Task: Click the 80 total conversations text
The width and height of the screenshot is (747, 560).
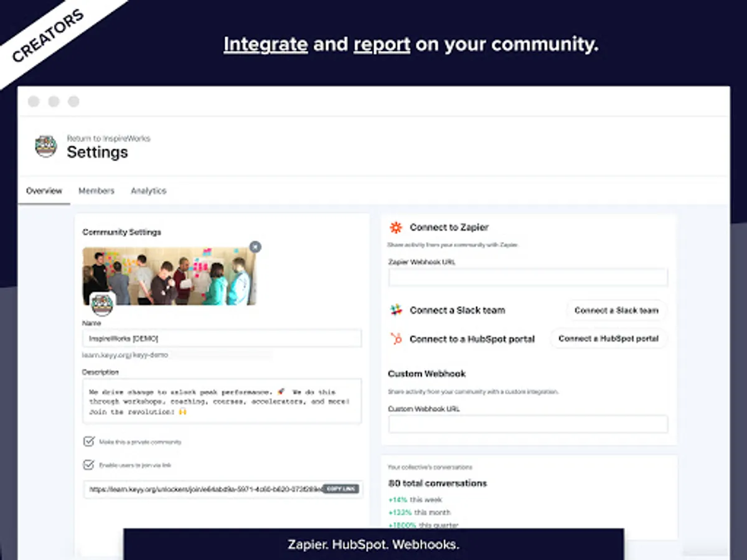Action: tap(438, 483)
